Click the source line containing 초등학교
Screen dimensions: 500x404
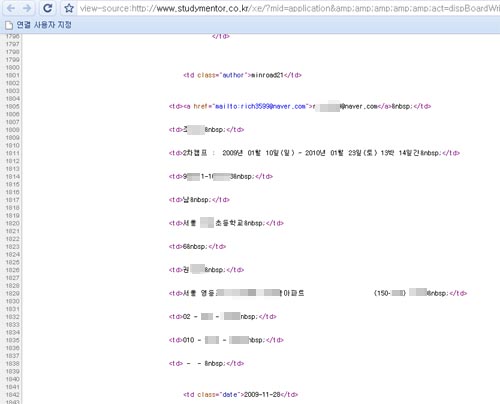tap(226, 223)
